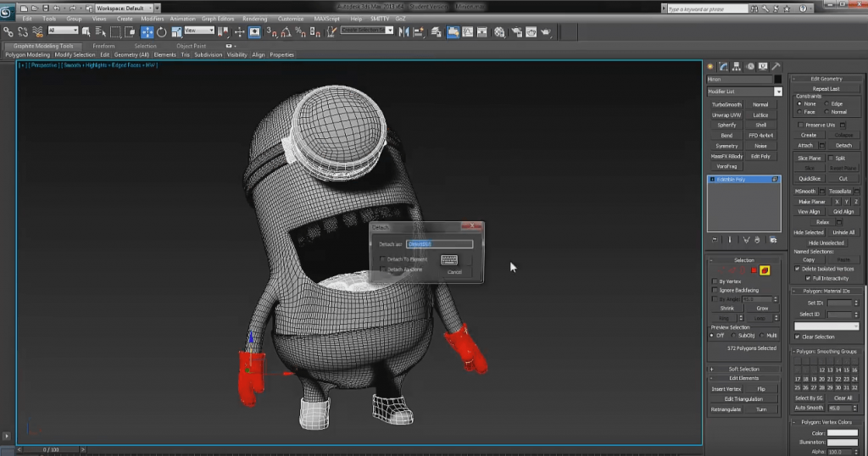Activate Element sub-object selection mode
This screenshot has width=868, height=456.
pos(764,270)
